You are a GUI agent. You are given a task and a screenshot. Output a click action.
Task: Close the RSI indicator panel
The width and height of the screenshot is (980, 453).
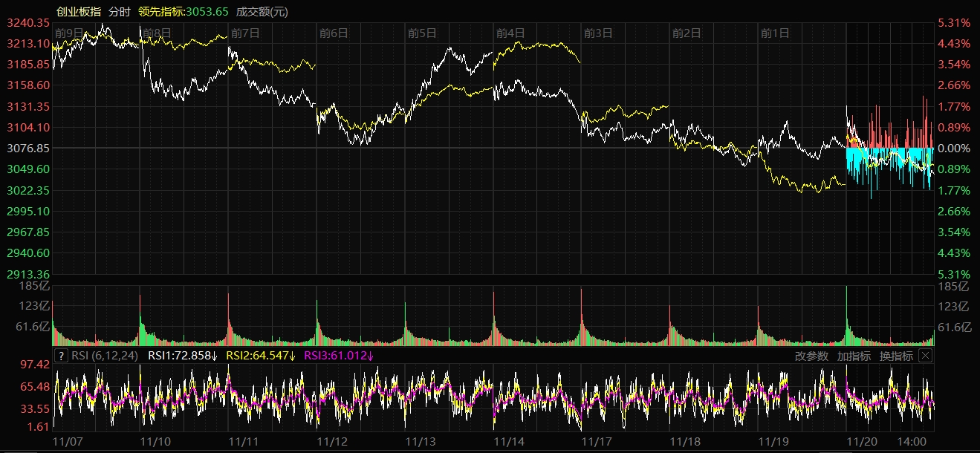click(x=925, y=356)
